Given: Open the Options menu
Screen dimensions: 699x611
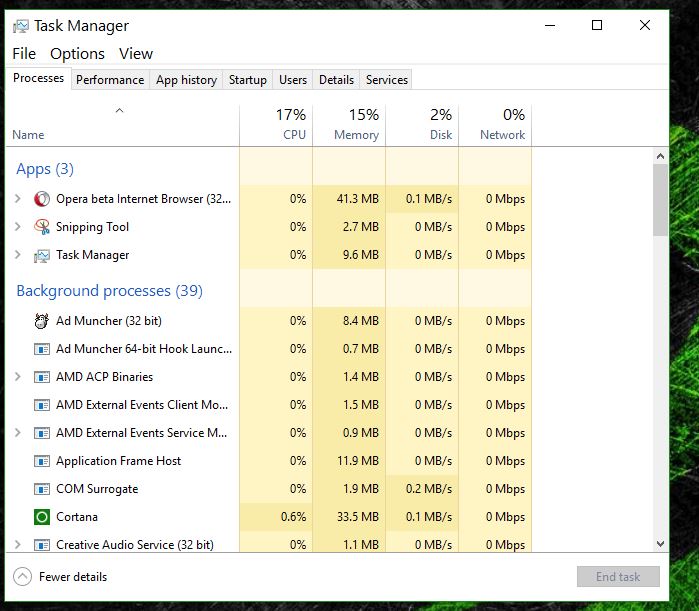Looking at the screenshot, I should coord(77,54).
